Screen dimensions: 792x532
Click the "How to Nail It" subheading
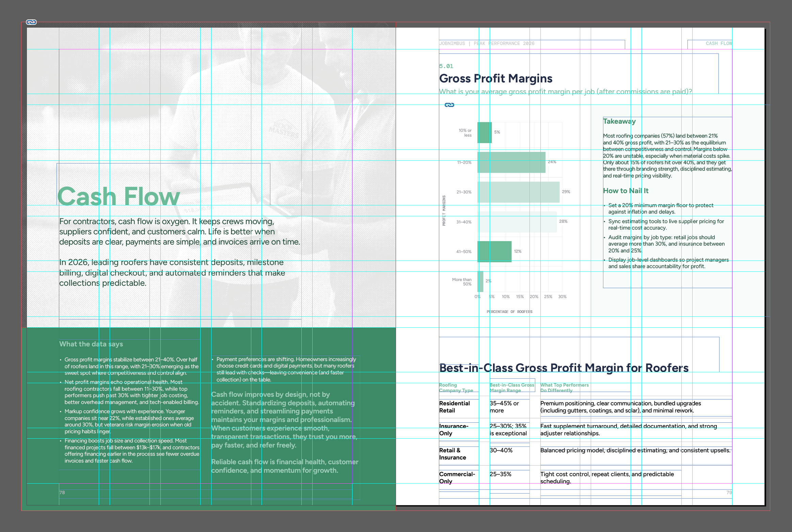coord(625,191)
